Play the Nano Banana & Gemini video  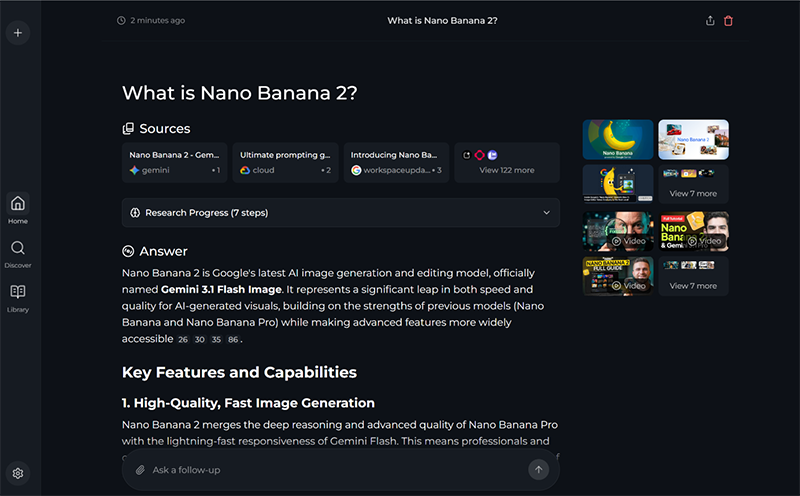[693, 232]
